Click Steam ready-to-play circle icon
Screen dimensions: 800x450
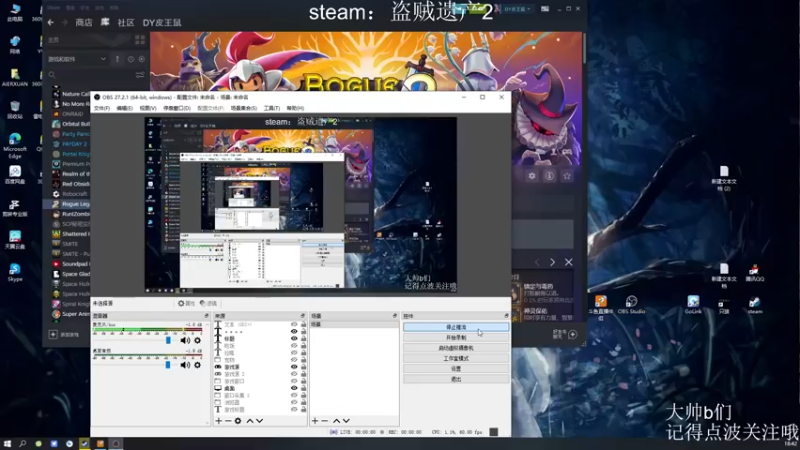point(141,59)
